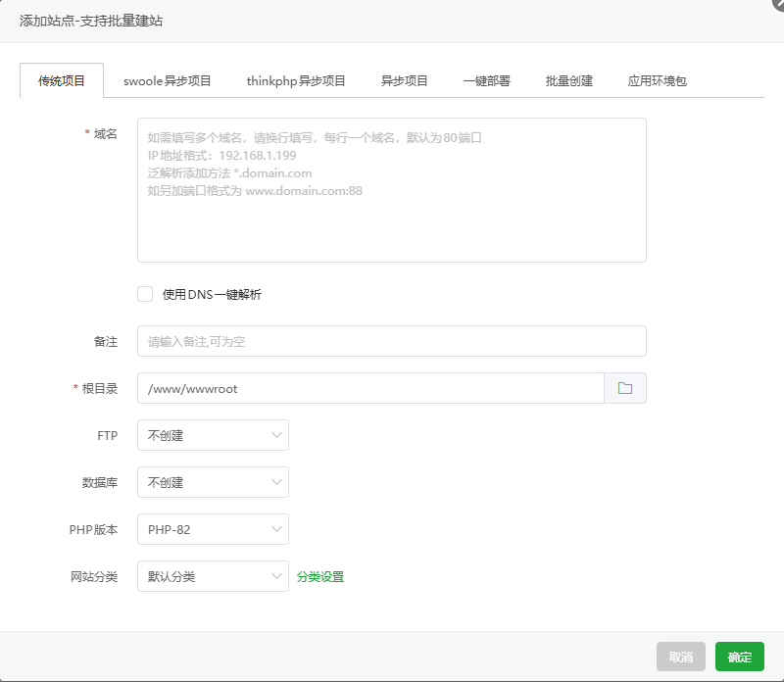Switch to 一键部署 tab

(x=487, y=81)
